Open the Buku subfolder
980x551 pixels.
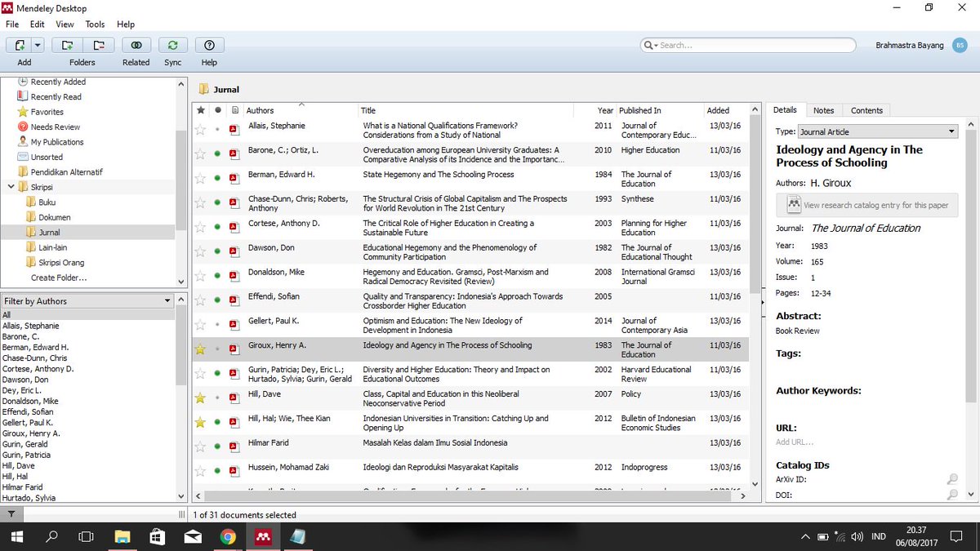coord(47,202)
